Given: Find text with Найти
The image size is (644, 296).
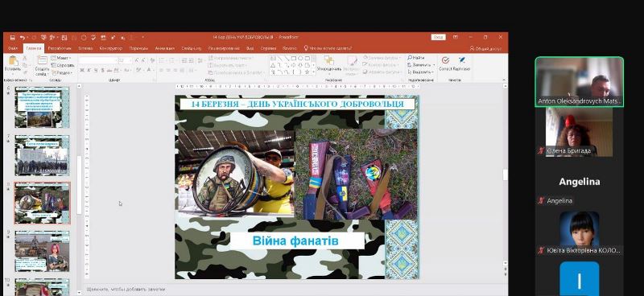Looking at the screenshot, I should pos(416,58).
